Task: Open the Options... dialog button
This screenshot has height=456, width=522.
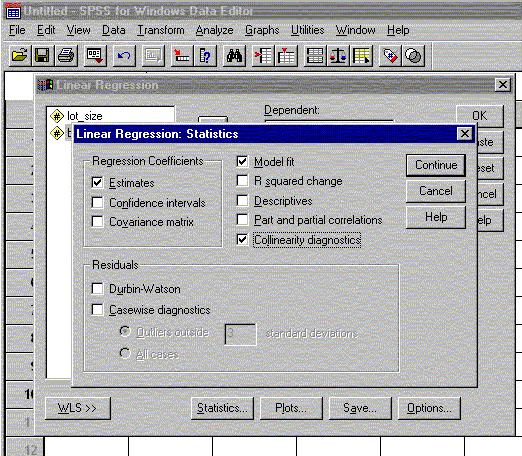Action: 429,408
